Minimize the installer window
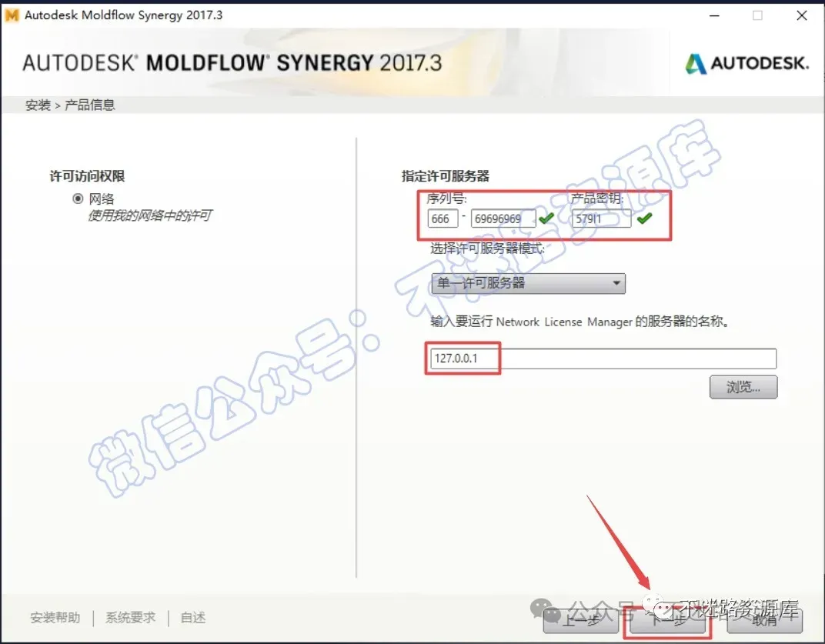 [714, 15]
